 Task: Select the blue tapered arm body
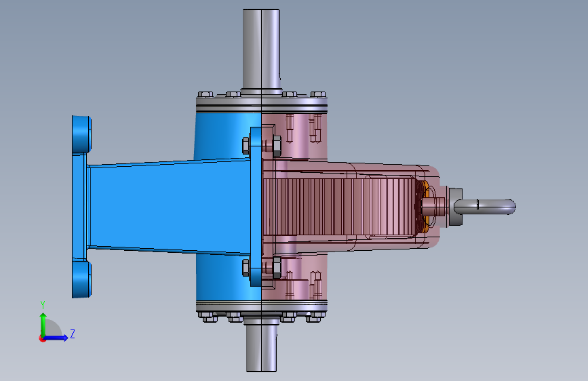[169, 206]
